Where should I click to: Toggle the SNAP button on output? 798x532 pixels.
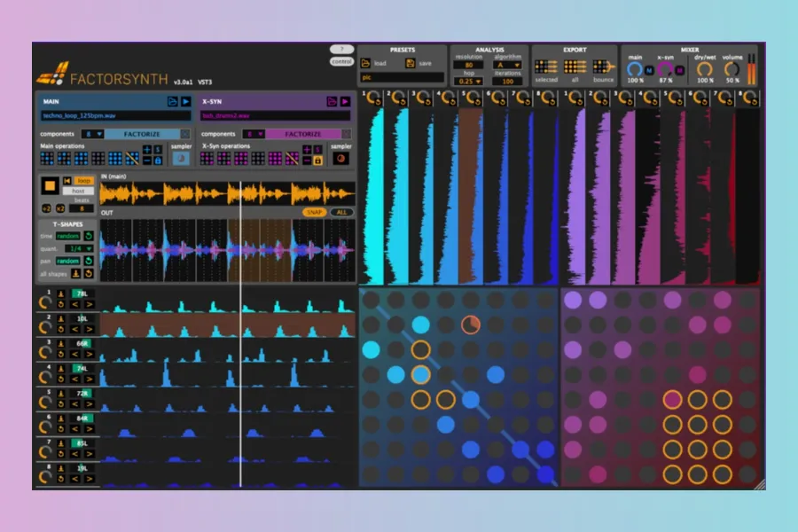click(x=314, y=213)
